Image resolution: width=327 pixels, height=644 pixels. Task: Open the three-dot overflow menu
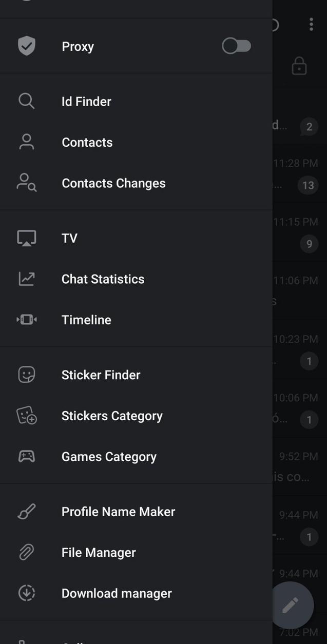click(x=310, y=25)
